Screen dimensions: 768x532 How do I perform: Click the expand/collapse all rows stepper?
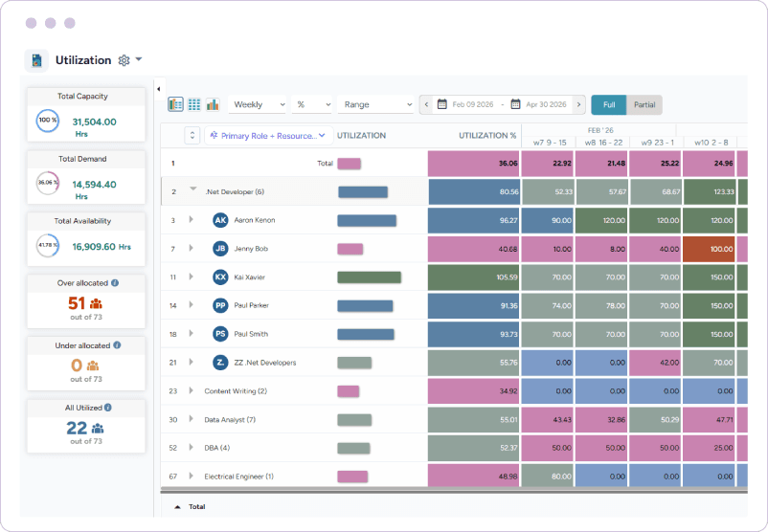tap(192, 136)
